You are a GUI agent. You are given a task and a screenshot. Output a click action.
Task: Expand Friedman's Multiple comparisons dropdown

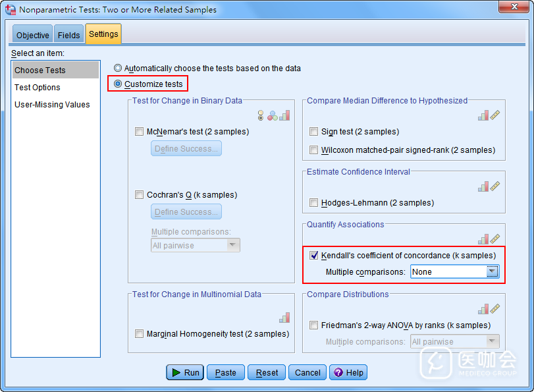pyautogui.click(x=492, y=341)
